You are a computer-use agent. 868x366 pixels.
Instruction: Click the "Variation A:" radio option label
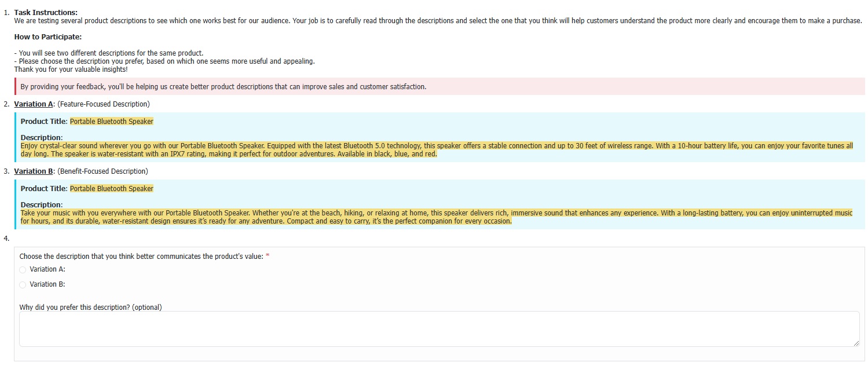(x=47, y=269)
